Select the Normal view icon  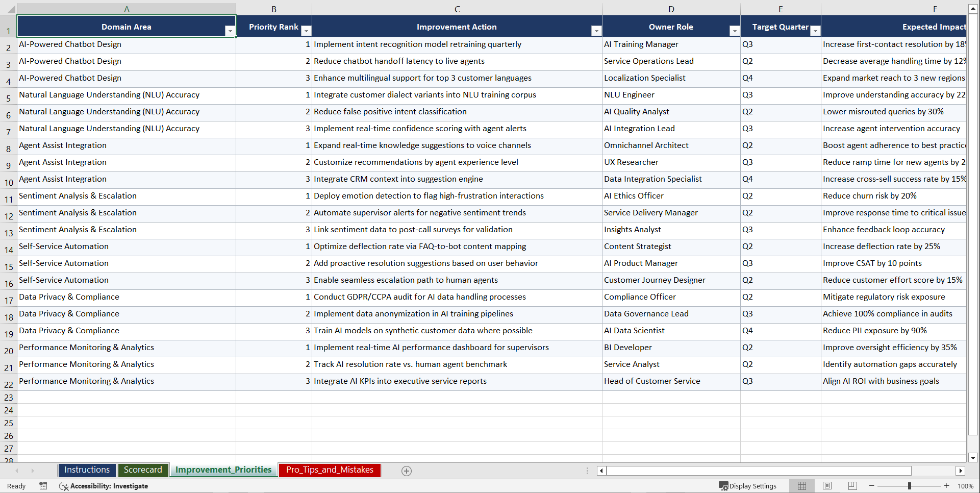[x=801, y=485]
